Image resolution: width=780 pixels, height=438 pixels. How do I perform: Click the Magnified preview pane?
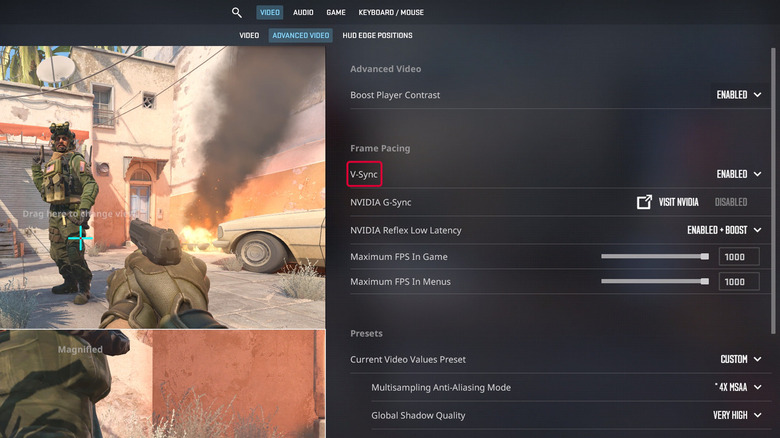point(163,384)
